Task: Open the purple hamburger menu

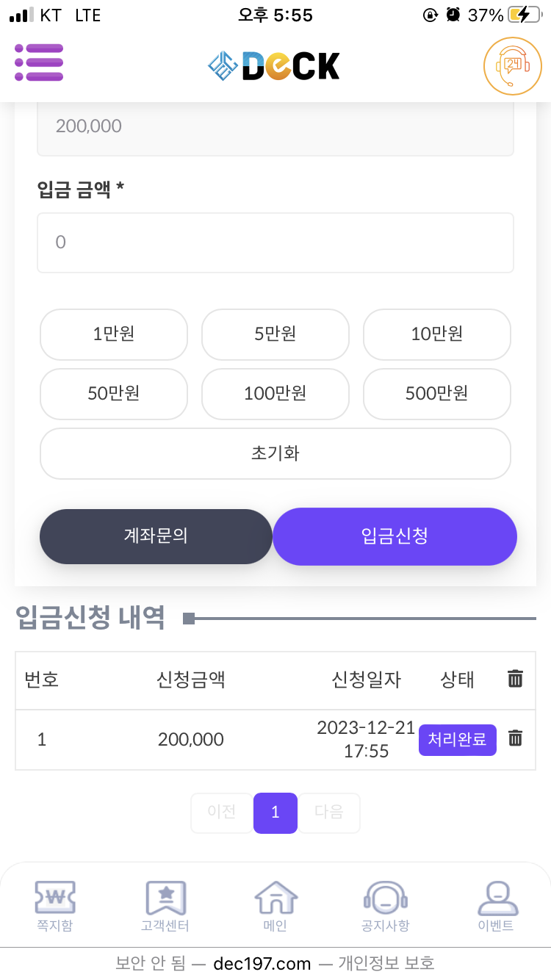Action: [39, 62]
